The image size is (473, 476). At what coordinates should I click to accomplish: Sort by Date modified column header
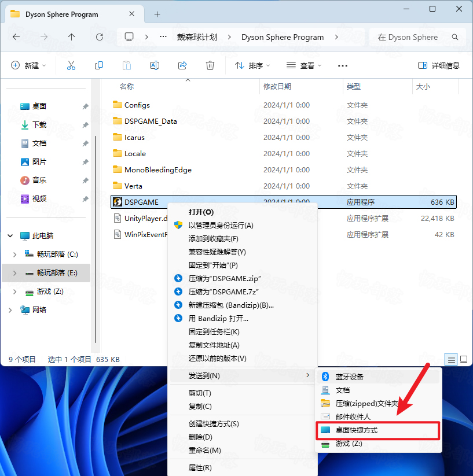(277, 87)
